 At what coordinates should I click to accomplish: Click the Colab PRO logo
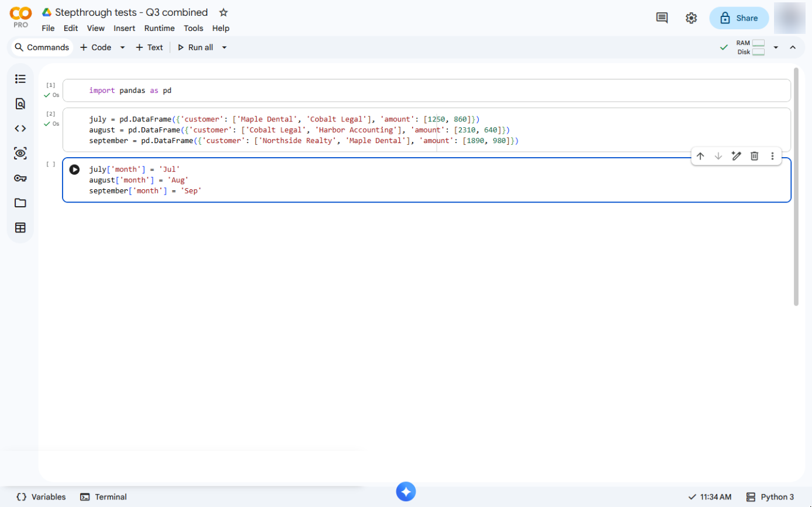pyautogui.click(x=21, y=17)
